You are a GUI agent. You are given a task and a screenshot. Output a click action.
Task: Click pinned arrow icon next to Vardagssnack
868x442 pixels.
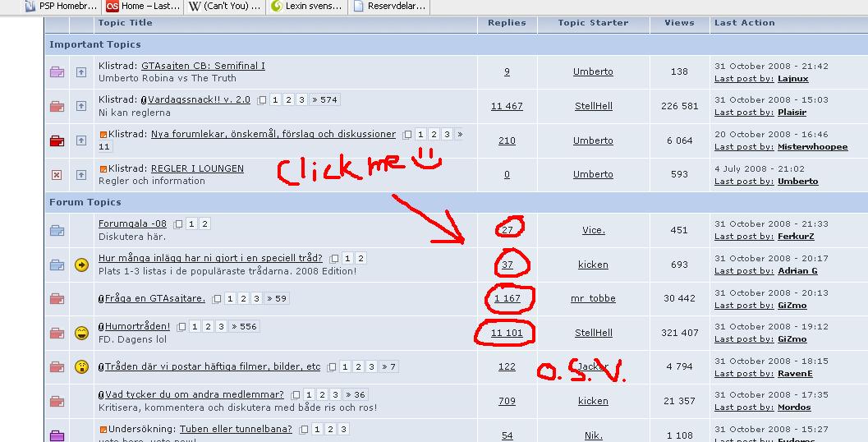[81, 106]
